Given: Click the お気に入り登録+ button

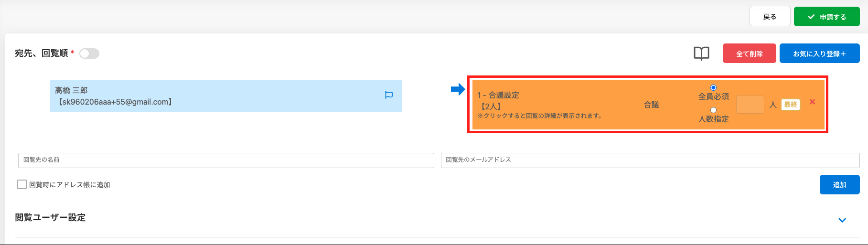Looking at the screenshot, I should coord(819,53).
